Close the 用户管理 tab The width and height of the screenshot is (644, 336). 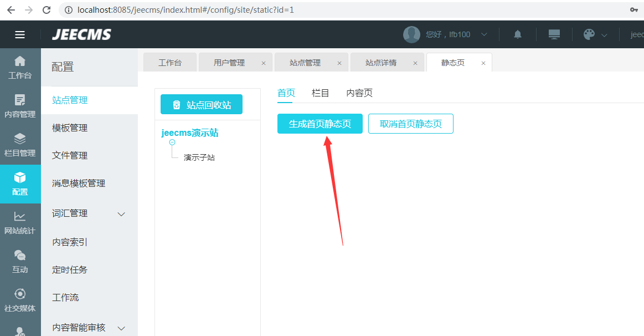tap(264, 63)
